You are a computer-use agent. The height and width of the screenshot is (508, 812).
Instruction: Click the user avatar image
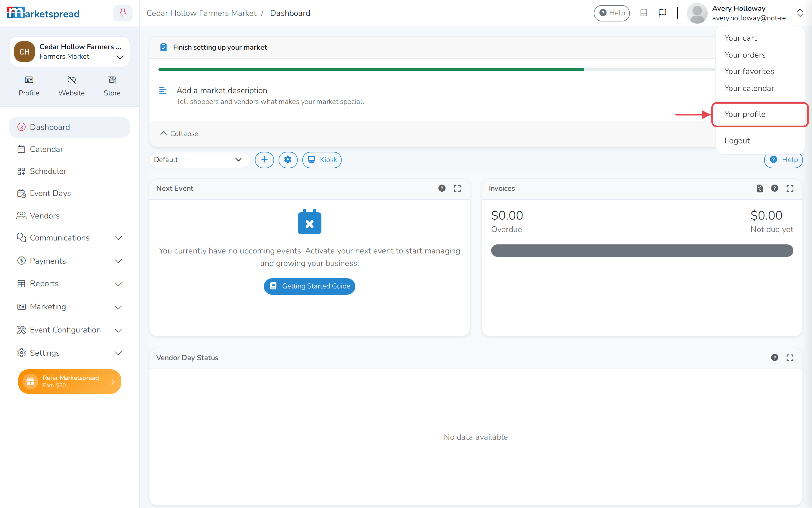click(x=697, y=13)
